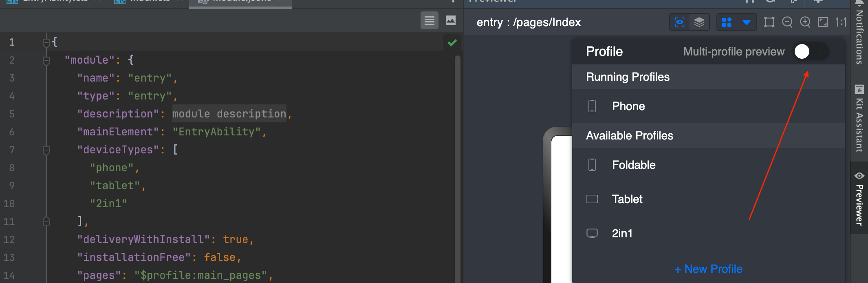
Task: Collapse the "deviceTypes" array fold marker
Action: 46,150
